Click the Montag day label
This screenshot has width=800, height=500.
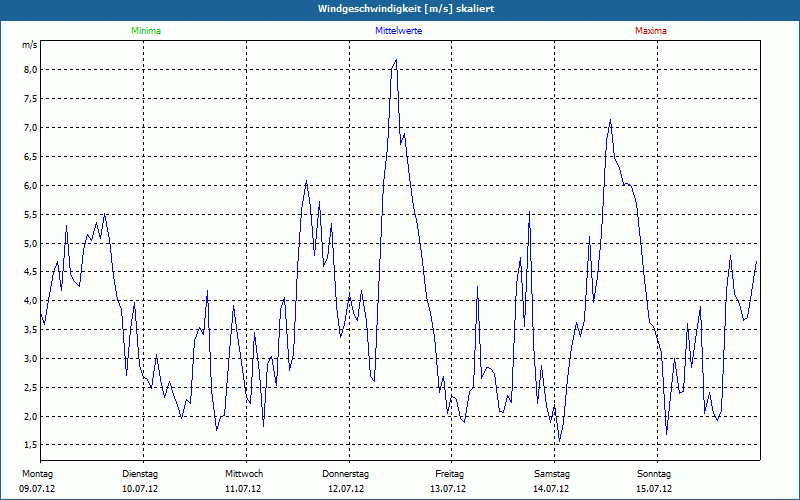click(x=37, y=474)
